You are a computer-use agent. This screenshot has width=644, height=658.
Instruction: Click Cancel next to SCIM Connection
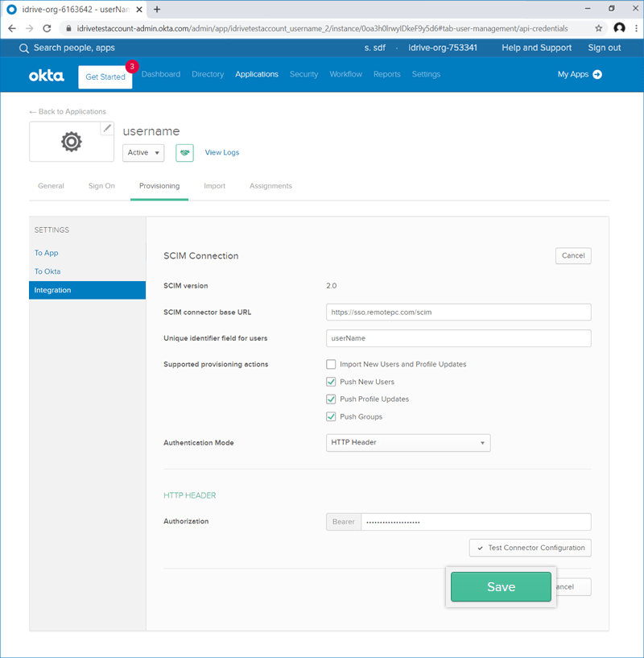[x=573, y=255]
